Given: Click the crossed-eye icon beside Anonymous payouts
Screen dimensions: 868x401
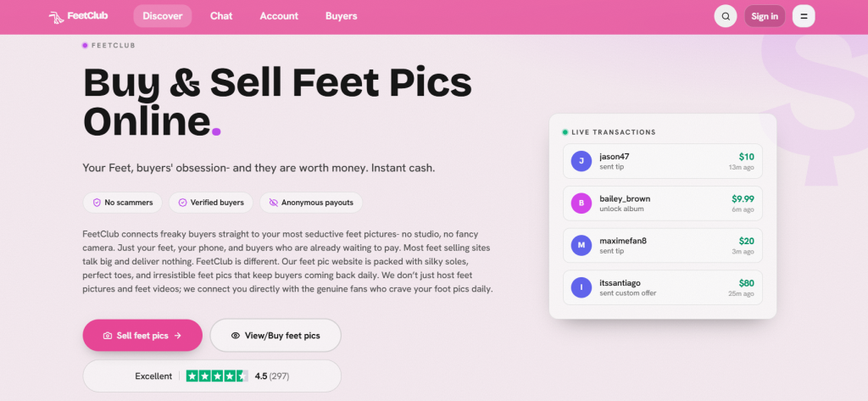Looking at the screenshot, I should tap(274, 203).
